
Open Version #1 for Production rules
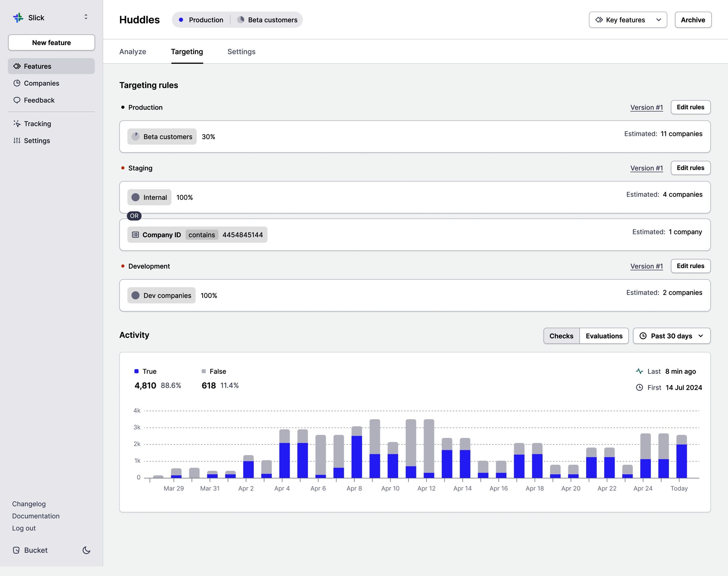tap(646, 107)
